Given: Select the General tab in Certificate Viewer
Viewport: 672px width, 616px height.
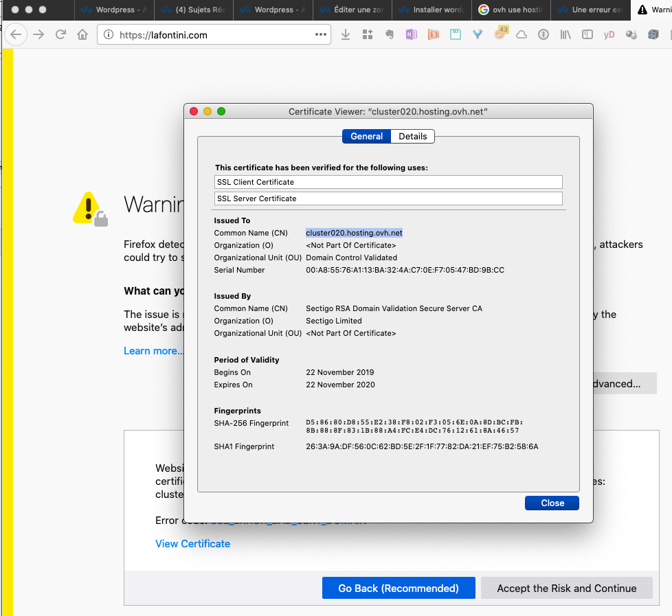Looking at the screenshot, I should click(366, 136).
